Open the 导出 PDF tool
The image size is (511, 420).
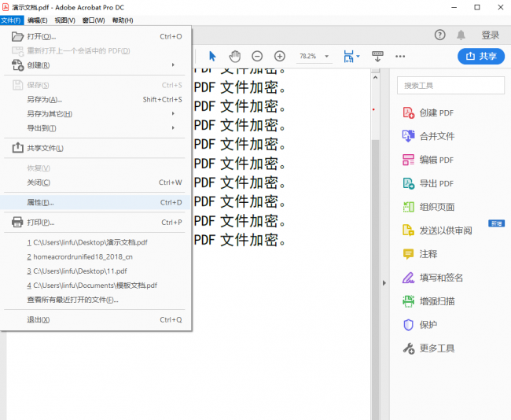(x=428, y=183)
